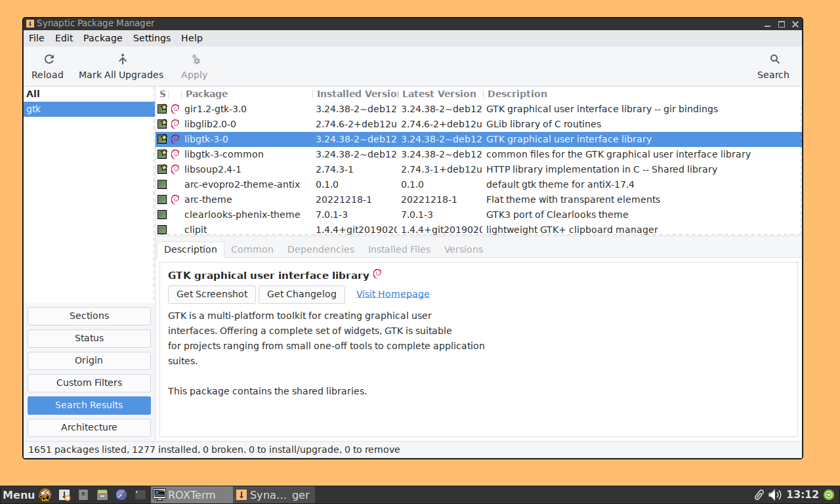
Task: Click the Debian swirl beside the description heading
Action: tap(377, 274)
